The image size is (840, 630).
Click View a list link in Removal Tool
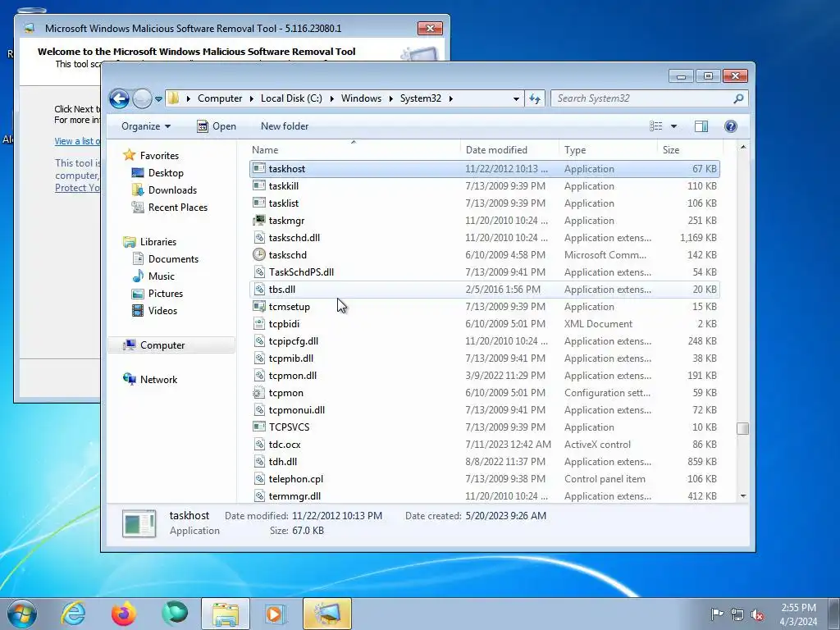point(77,141)
